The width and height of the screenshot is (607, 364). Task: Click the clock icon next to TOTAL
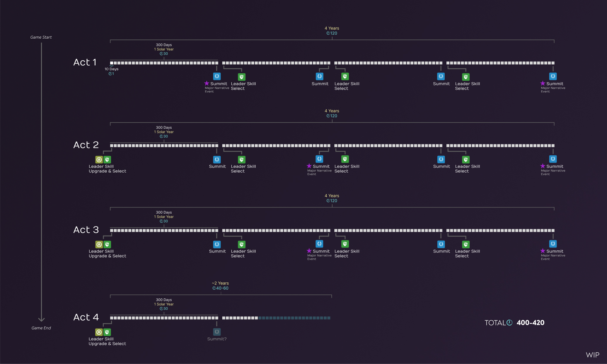tap(510, 322)
